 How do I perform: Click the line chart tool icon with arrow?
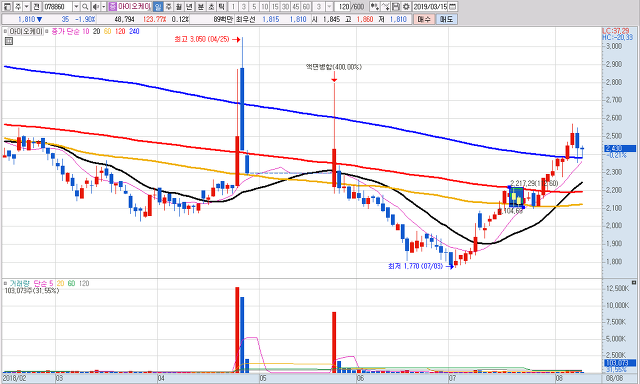(385, 7)
